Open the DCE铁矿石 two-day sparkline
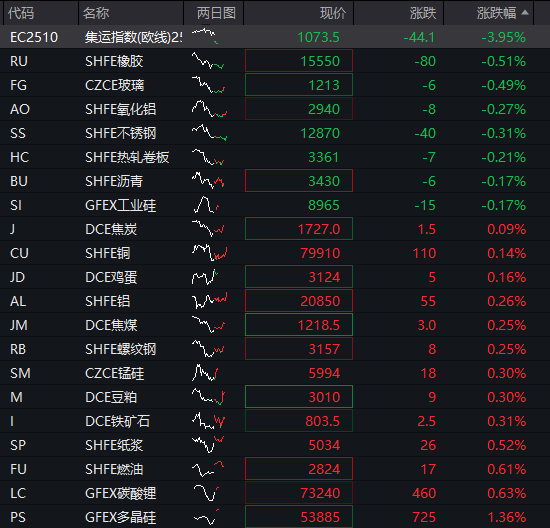 [x=208, y=420]
